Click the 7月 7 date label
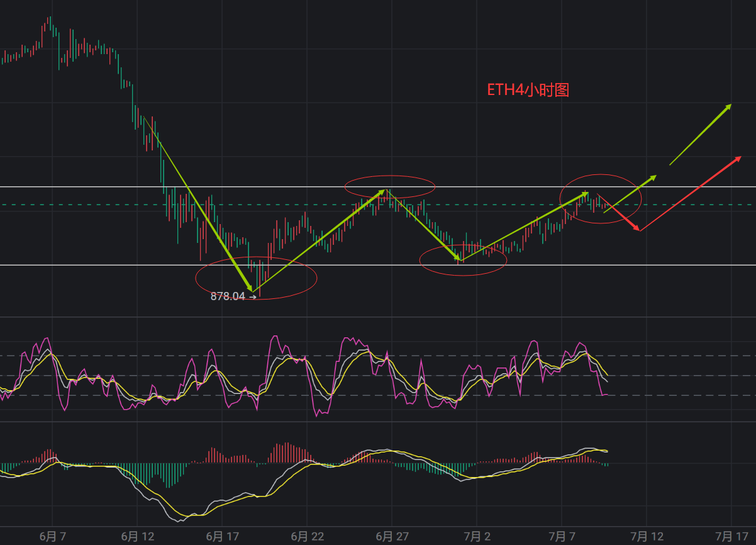The width and height of the screenshot is (756, 545). [x=562, y=536]
